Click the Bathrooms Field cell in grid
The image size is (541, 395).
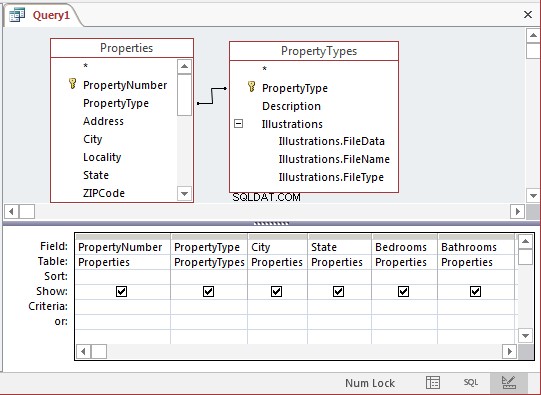(x=476, y=247)
